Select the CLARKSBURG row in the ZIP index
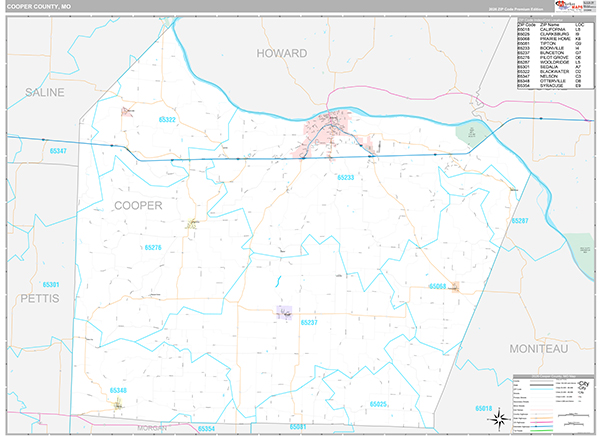The width and height of the screenshot is (600, 436). click(x=550, y=34)
